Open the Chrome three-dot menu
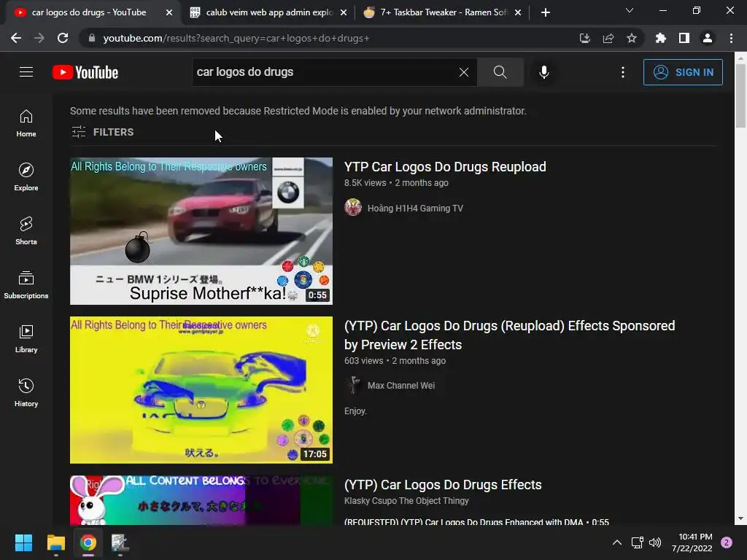747x560 pixels. click(731, 38)
